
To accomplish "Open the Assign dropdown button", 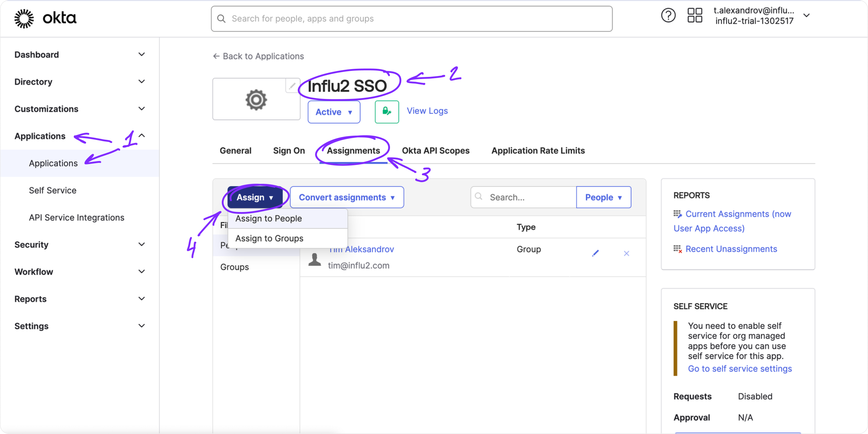I will point(255,197).
